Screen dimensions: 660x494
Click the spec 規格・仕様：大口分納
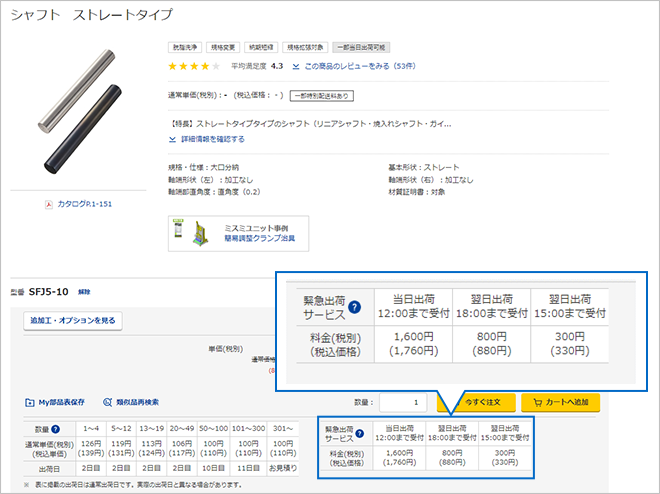point(203,167)
